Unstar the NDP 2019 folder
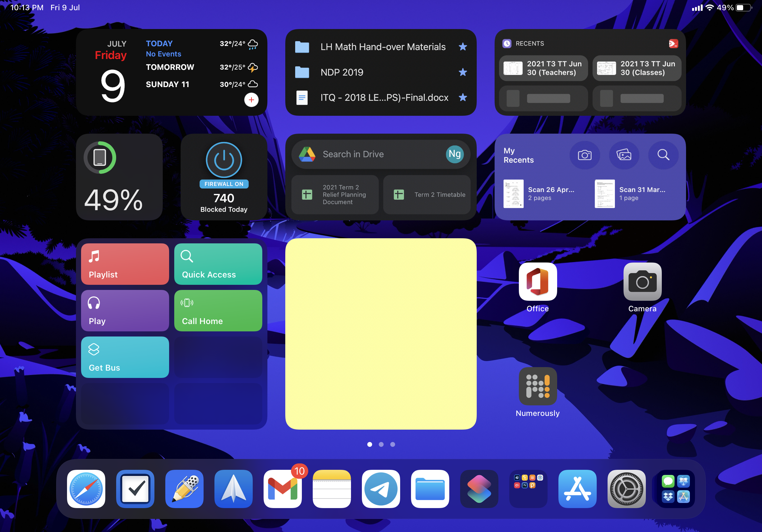Image resolution: width=762 pixels, height=532 pixels. [x=463, y=72]
